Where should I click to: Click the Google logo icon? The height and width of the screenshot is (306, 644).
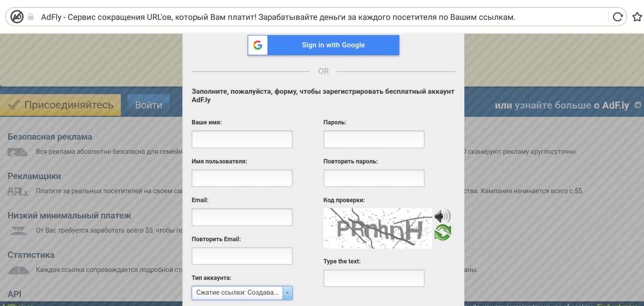click(x=258, y=45)
